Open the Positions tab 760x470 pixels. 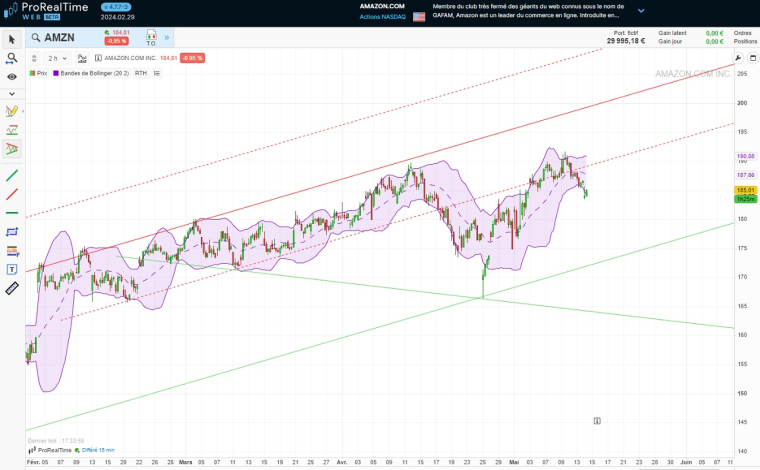pos(745,42)
